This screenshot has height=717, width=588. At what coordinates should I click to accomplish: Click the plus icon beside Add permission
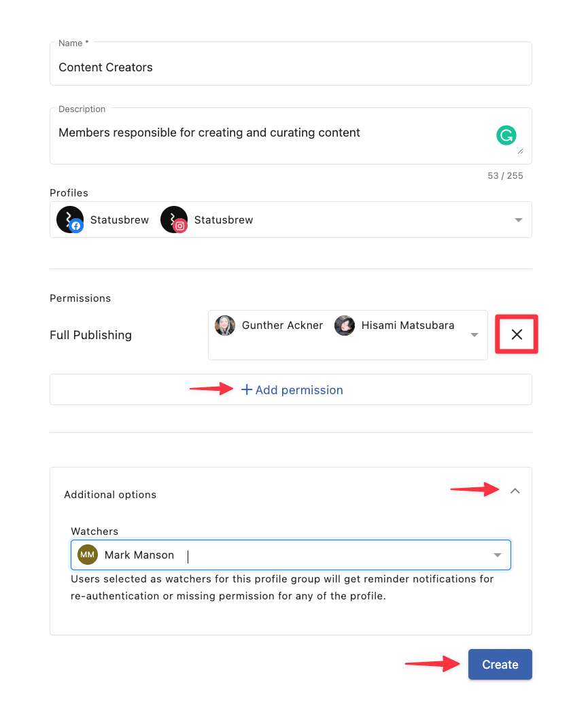(x=247, y=390)
